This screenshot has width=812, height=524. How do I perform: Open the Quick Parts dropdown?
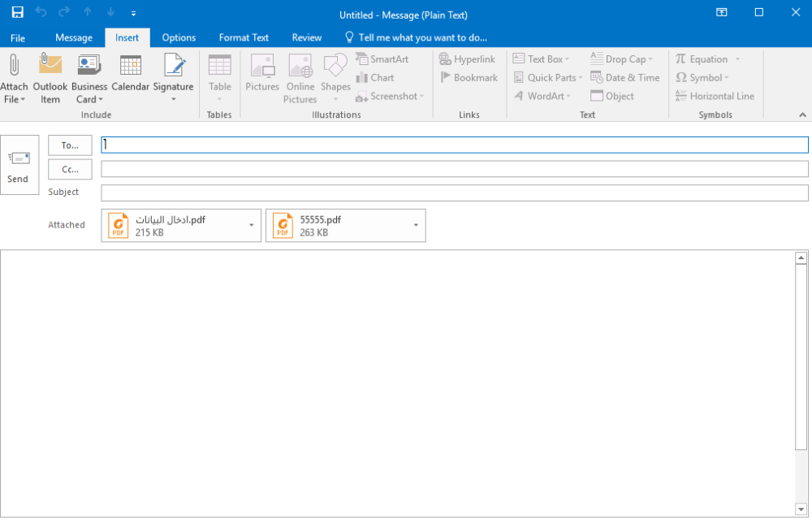pyautogui.click(x=548, y=78)
